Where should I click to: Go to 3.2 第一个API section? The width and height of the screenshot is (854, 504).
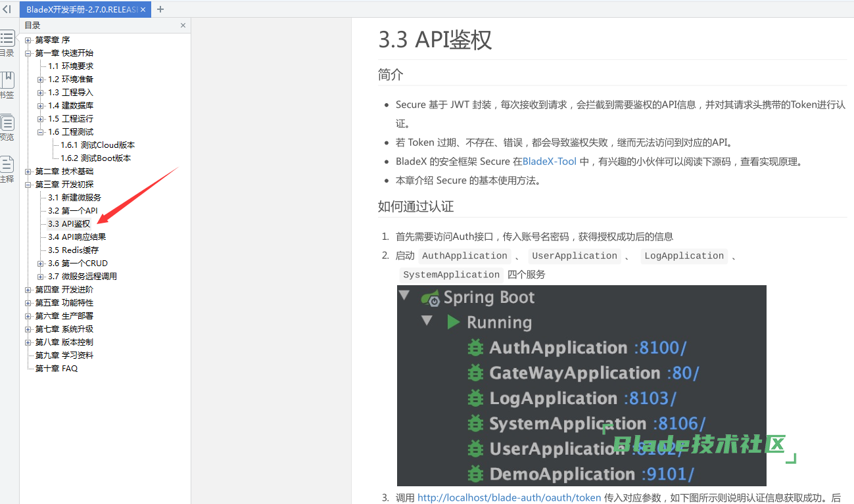tap(72, 211)
